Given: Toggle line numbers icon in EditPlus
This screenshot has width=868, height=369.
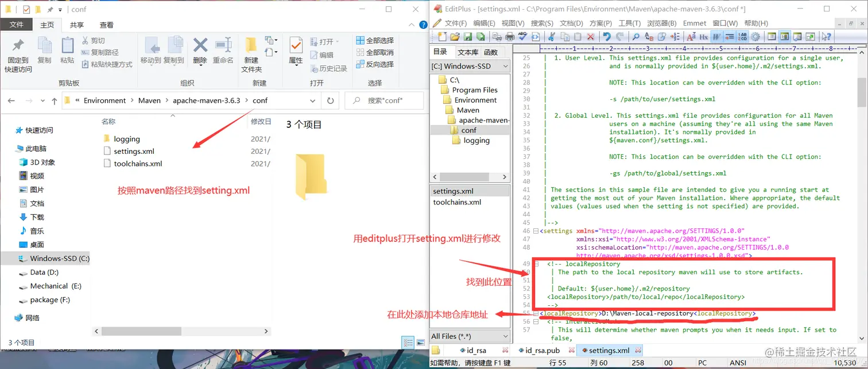Looking at the screenshot, I should tap(742, 36).
